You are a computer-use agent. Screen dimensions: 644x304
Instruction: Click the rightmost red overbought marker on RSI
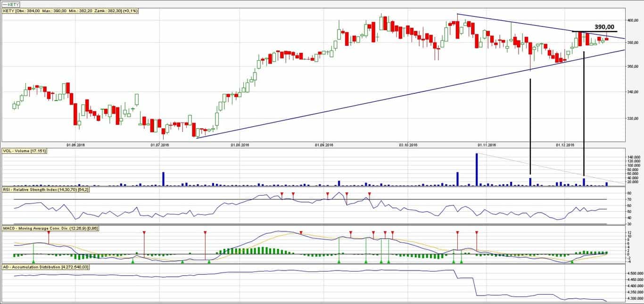click(370, 194)
